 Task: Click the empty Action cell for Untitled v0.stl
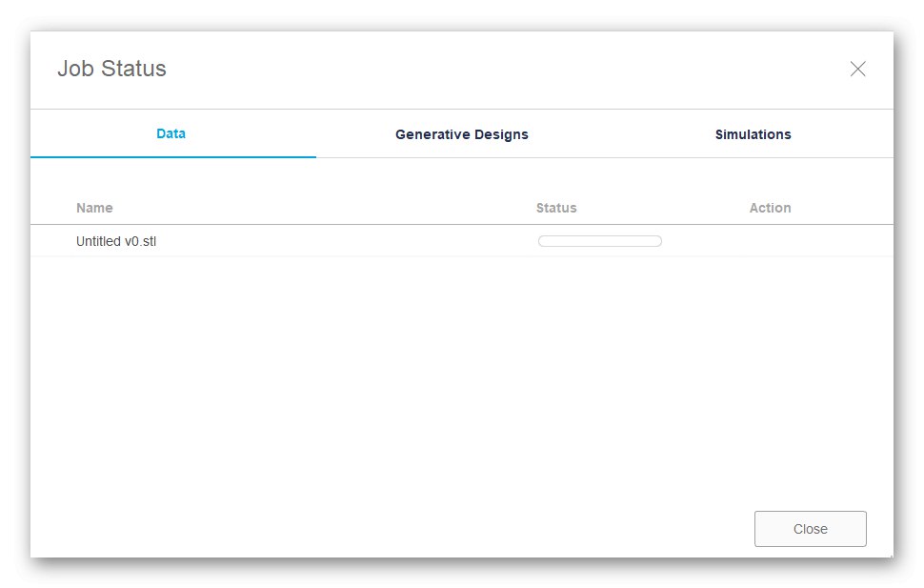click(x=770, y=241)
